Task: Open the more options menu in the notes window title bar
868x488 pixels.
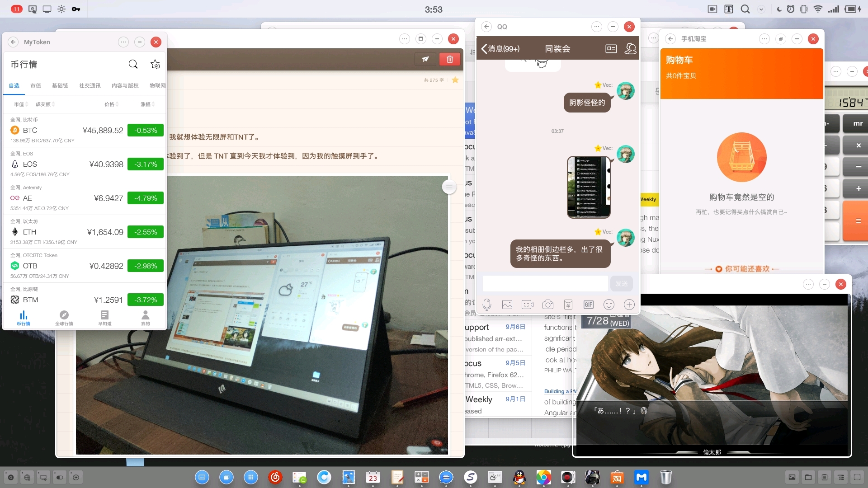Action: (x=405, y=39)
